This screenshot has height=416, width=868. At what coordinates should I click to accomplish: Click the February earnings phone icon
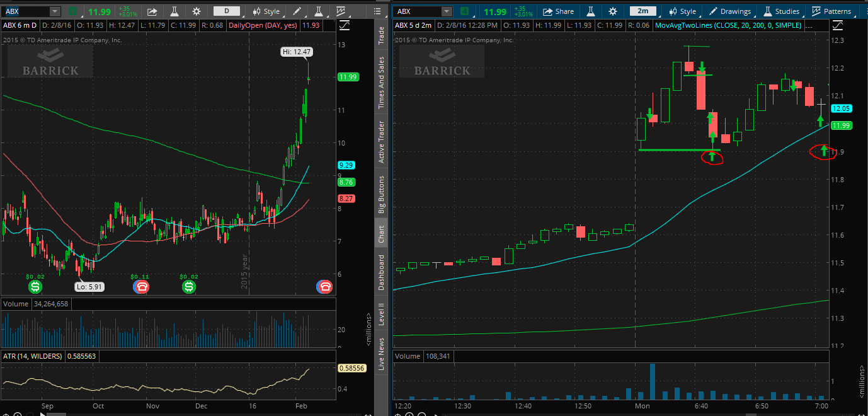324,287
